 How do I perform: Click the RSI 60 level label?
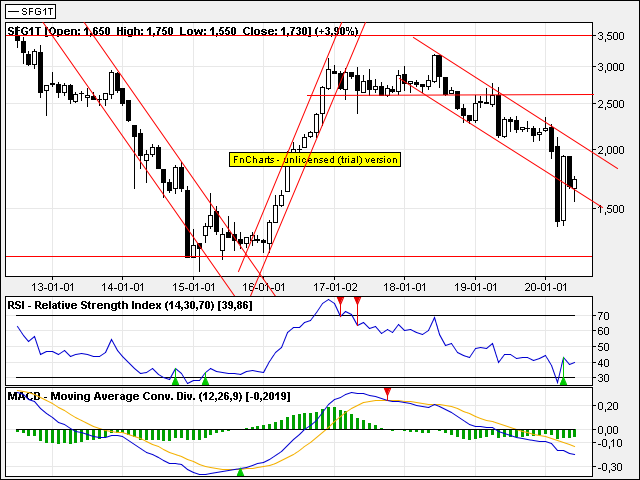coord(604,331)
